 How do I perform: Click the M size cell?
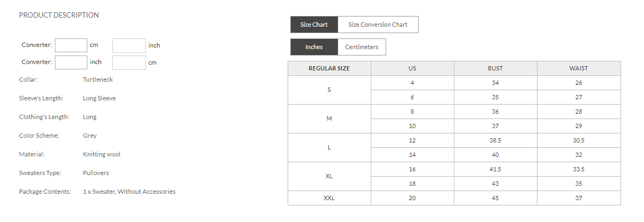(x=329, y=118)
